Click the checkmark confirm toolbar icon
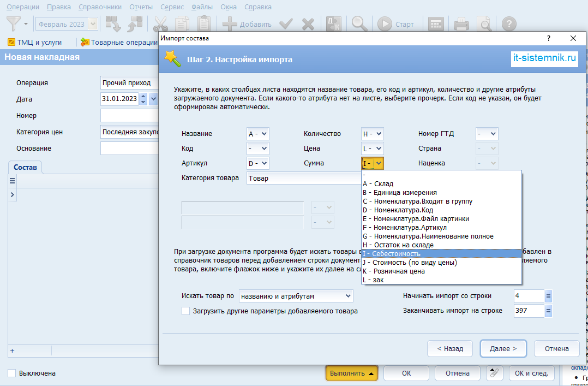Viewport: 588px width, 386px height. click(286, 25)
